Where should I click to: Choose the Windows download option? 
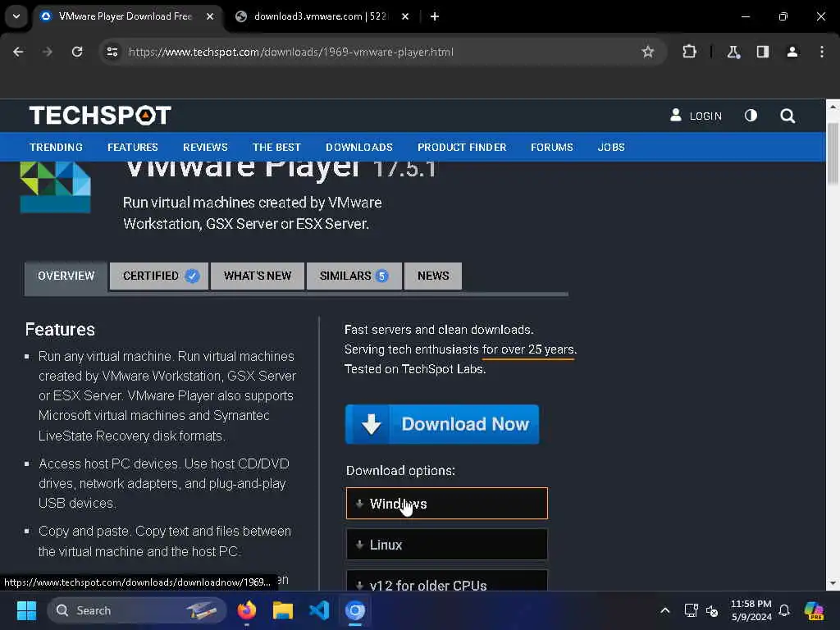[447, 504]
